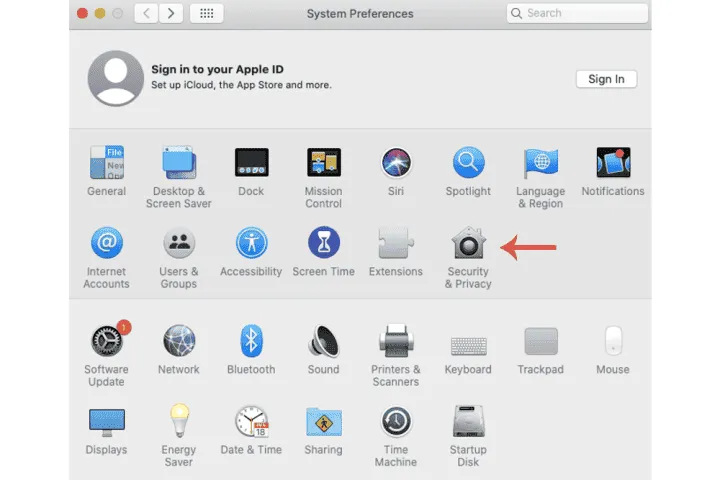Image resolution: width=720 pixels, height=480 pixels.
Task: Go forward with the right chevron button
Action: (x=172, y=13)
